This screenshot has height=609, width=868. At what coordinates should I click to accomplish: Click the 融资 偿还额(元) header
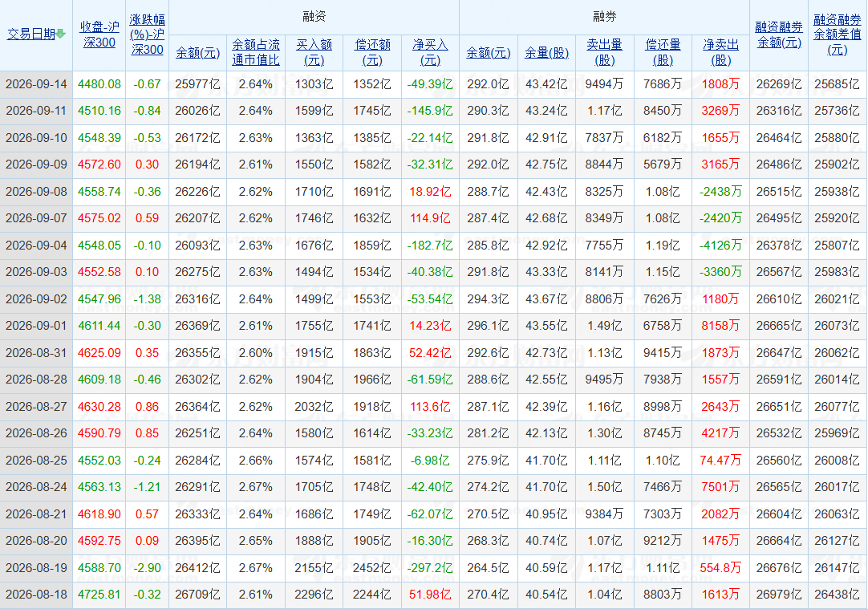pos(372,53)
